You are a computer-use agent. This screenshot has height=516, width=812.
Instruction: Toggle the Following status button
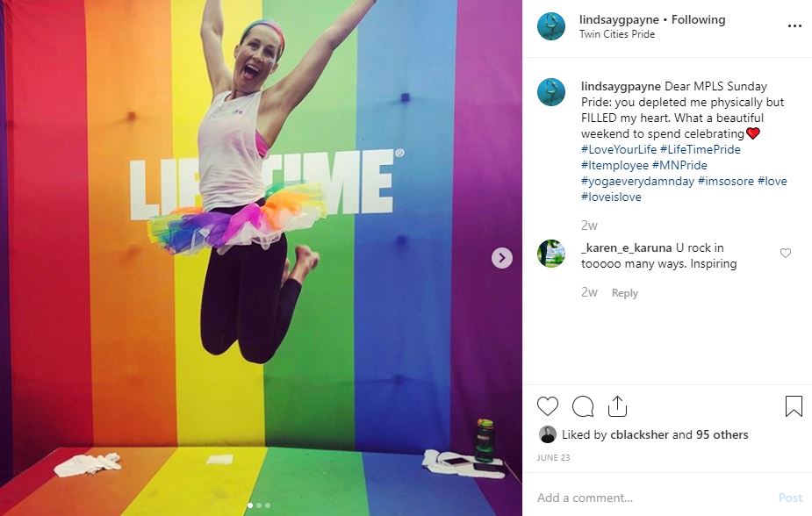698,19
